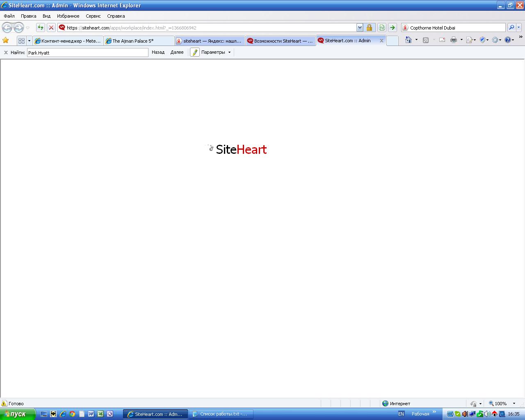Open the Избранное menu

pos(68,16)
